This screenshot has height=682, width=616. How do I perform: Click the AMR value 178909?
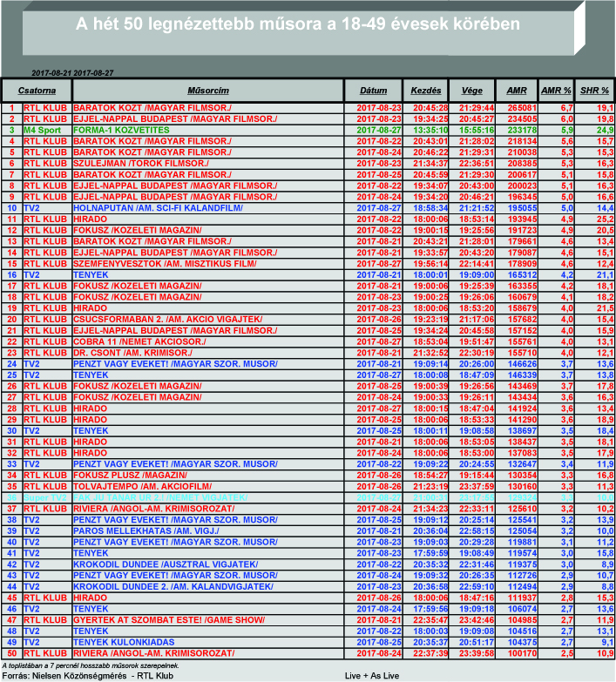pyautogui.click(x=522, y=264)
